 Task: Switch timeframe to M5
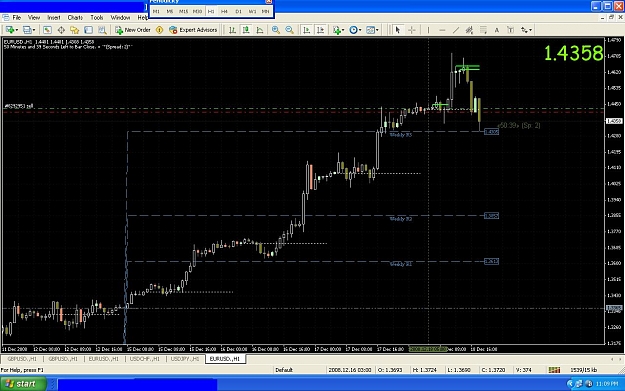point(170,12)
